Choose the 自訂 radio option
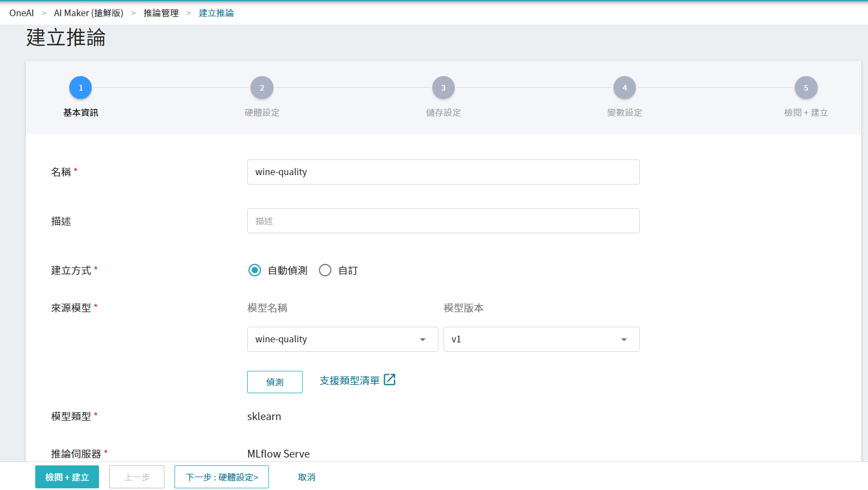The width and height of the screenshot is (868, 490). coord(325,271)
